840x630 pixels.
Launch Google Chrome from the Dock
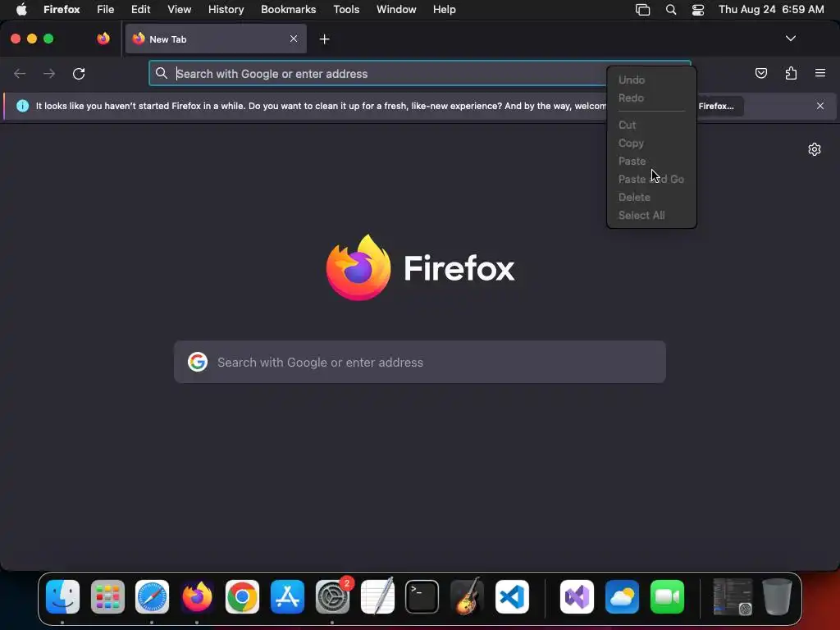tap(242, 596)
